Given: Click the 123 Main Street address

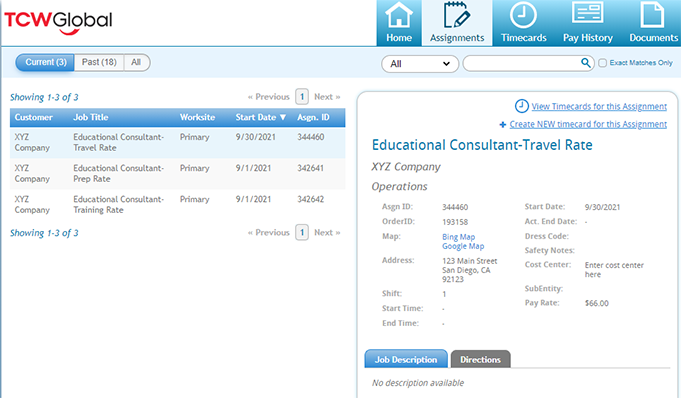Looking at the screenshot, I should click(x=469, y=270).
